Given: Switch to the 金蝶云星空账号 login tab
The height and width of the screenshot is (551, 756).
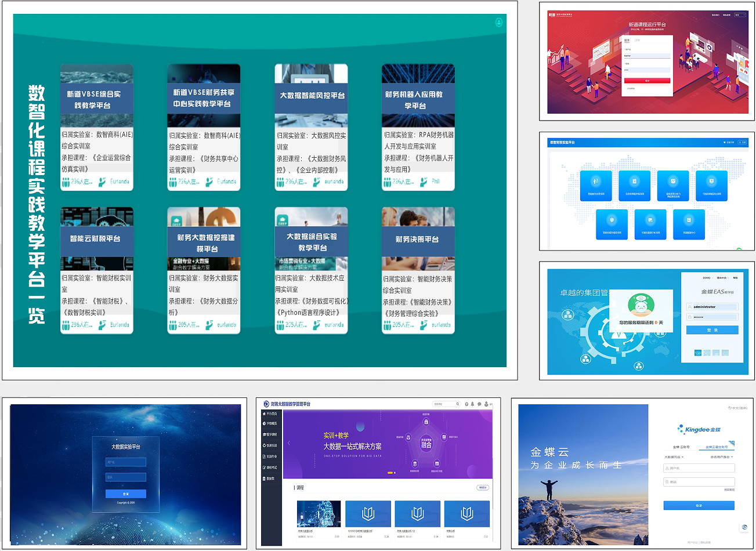Looking at the screenshot, I should [717, 447].
